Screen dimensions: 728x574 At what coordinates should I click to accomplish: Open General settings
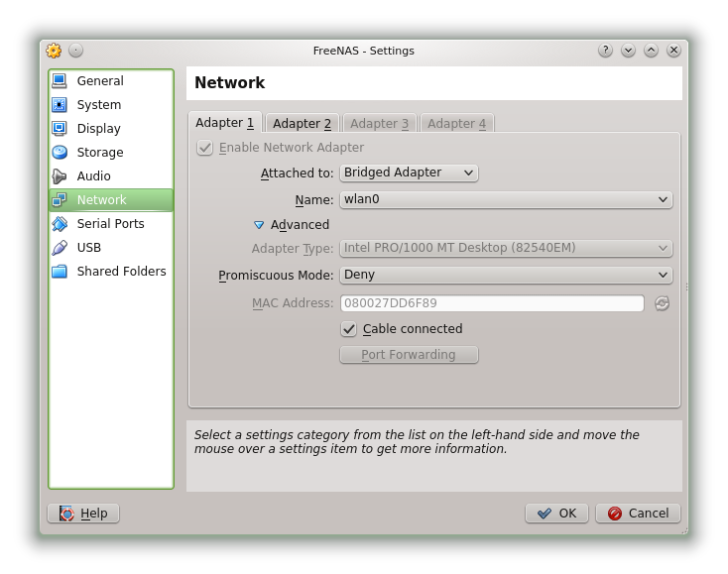111,80
